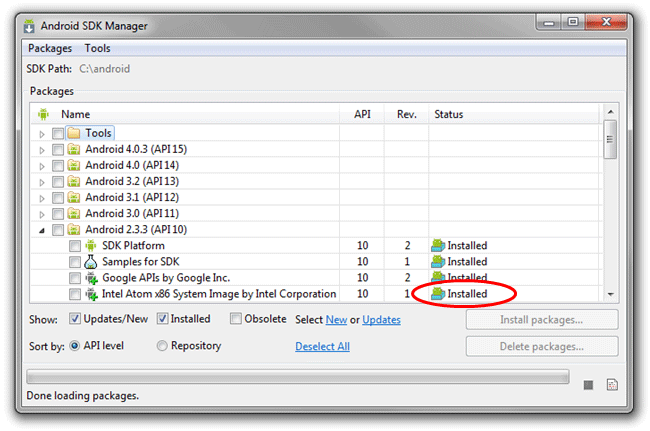
Task: Click the Android icon in the Name column header
Action: (44, 114)
